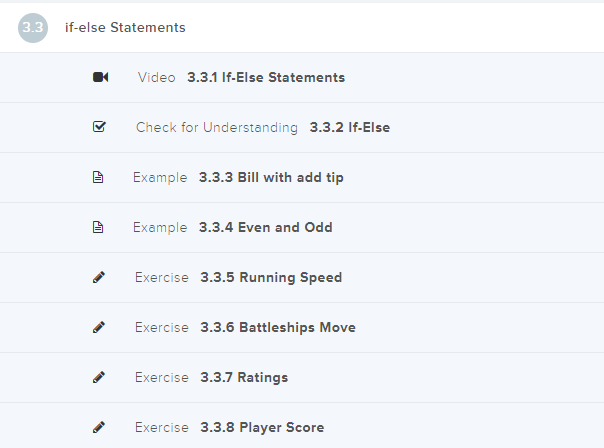Start exercise 3.3.5 Running Speed
The height and width of the screenshot is (448, 604).
pos(271,278)
